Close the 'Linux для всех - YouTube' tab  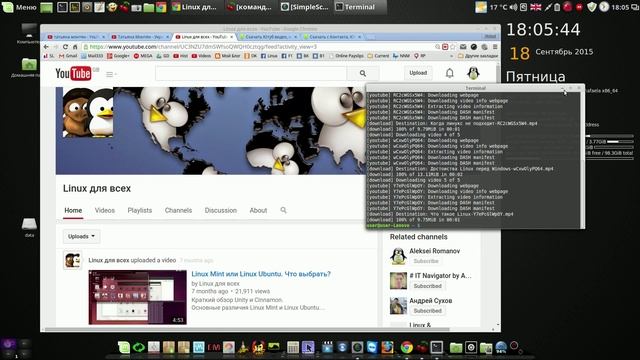coord(231,37)
